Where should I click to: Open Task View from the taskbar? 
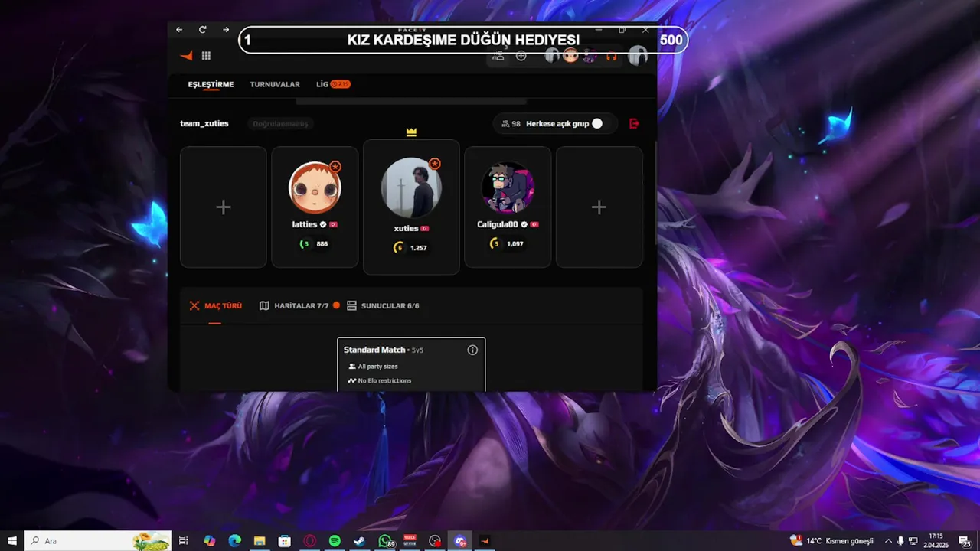184,541
